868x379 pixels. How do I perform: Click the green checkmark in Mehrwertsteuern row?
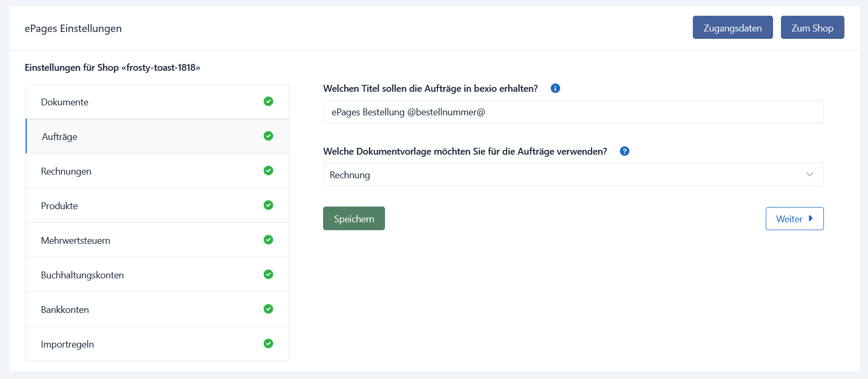pyautogui.click(x=269, y=240)
